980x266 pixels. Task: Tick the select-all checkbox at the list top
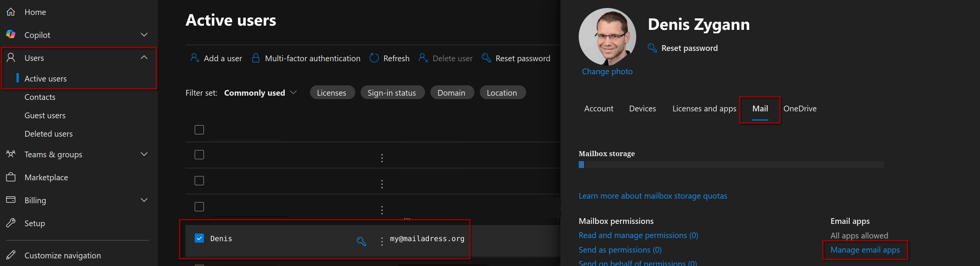199,130
